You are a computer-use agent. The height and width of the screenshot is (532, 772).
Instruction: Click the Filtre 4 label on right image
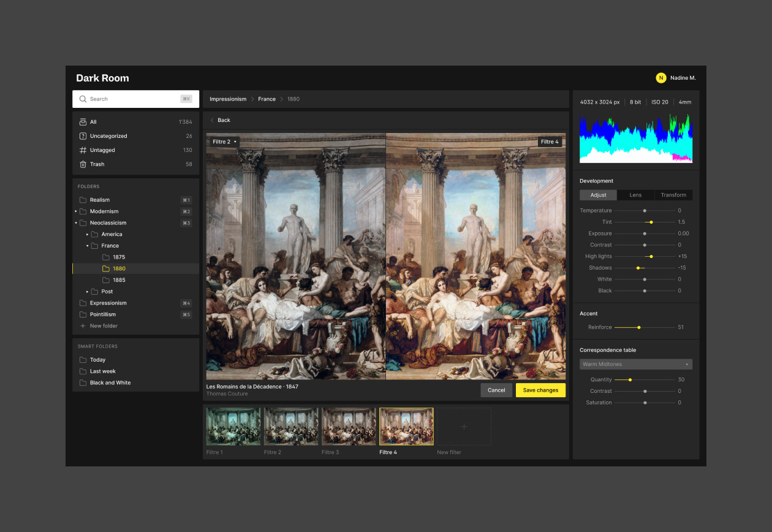[x=550, y=142]
